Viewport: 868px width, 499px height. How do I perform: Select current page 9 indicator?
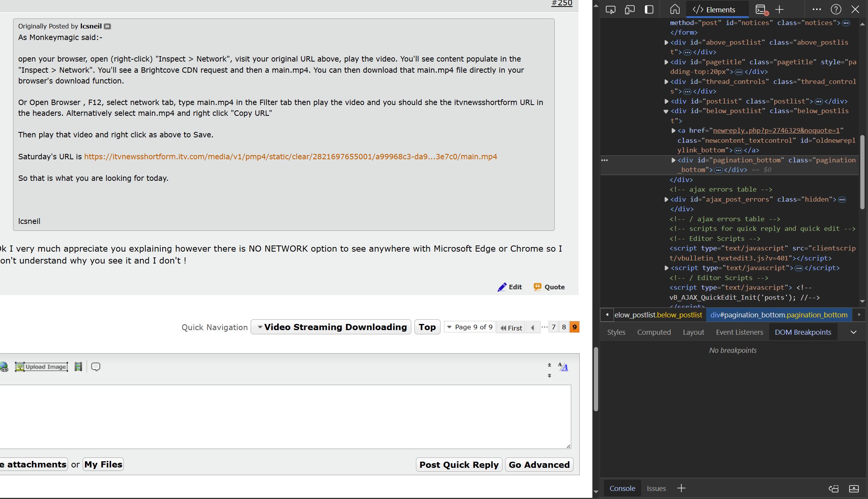(574, 327)
